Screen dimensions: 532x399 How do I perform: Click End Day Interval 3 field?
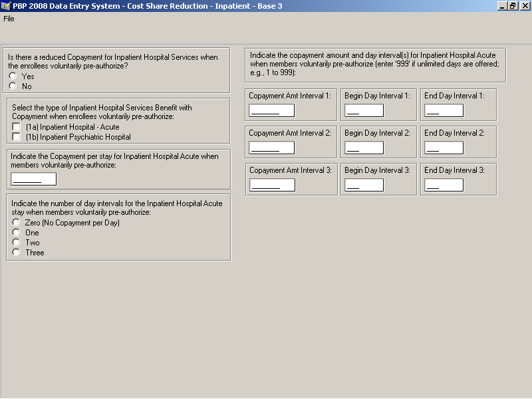point(444,185)
